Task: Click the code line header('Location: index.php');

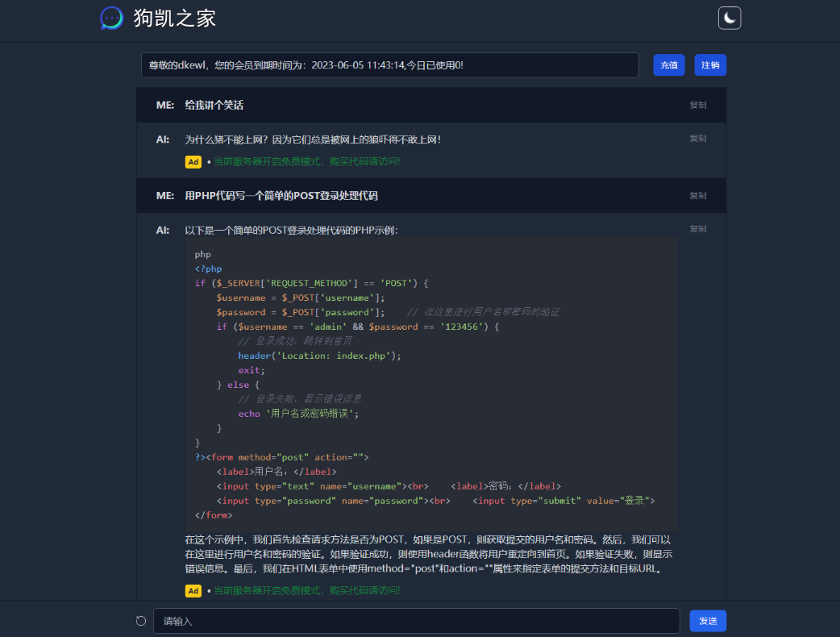Action: coord(319,356)
